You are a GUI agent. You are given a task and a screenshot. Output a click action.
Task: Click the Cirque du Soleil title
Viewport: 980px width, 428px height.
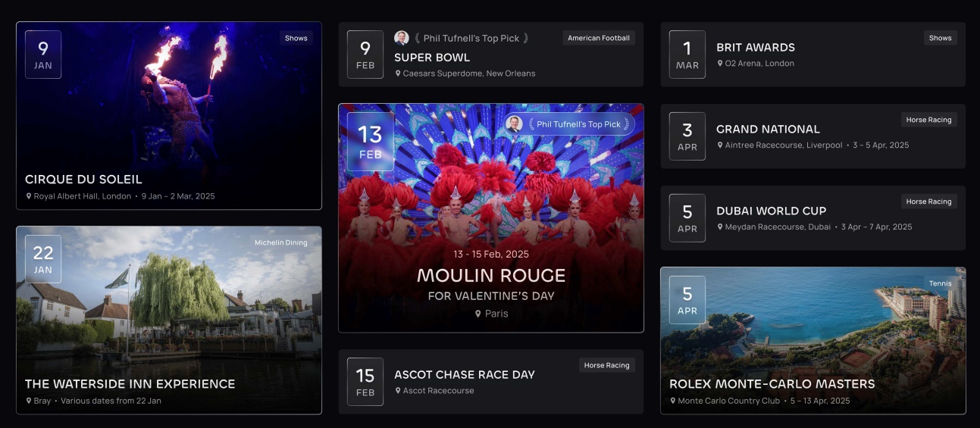pyautogui.click(x=83, y=180)
